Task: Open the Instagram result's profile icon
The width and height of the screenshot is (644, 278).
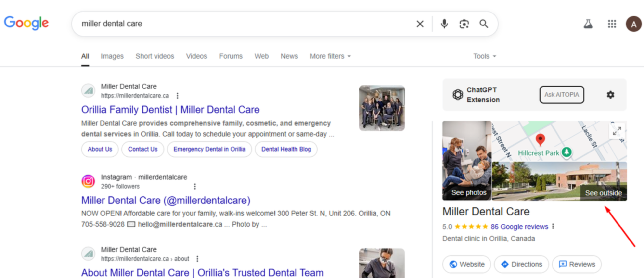Action: click(x=88, y=181)
